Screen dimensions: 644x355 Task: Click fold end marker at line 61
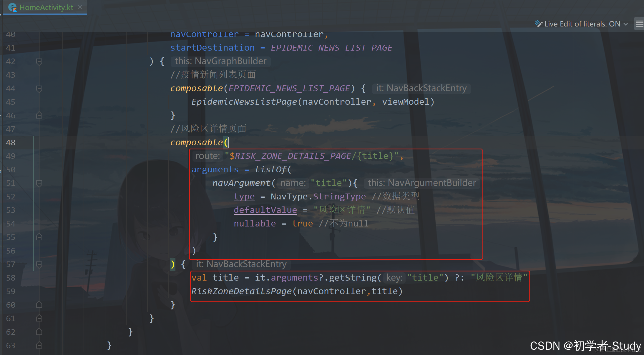pos(39,318)
